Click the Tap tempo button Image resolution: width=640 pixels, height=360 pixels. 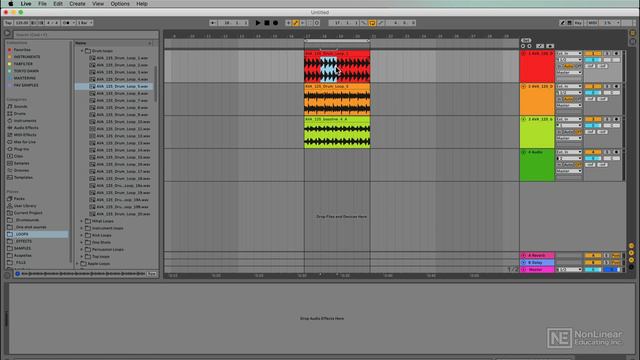pos(8,23)
